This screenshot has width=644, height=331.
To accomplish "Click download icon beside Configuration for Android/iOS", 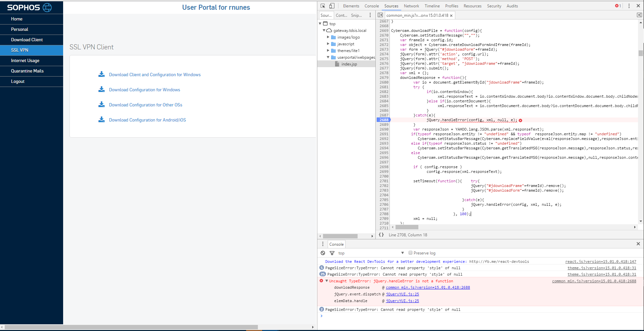I will point(101,120).
